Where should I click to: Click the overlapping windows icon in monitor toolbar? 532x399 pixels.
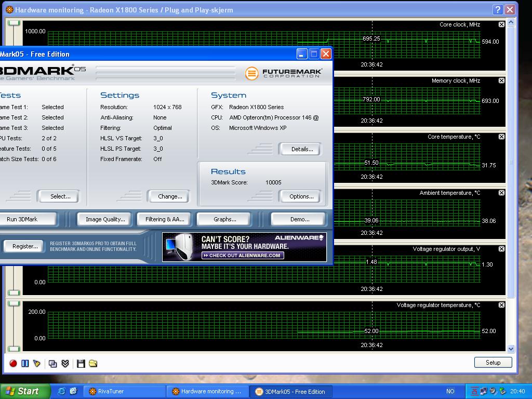coord(52,364)
